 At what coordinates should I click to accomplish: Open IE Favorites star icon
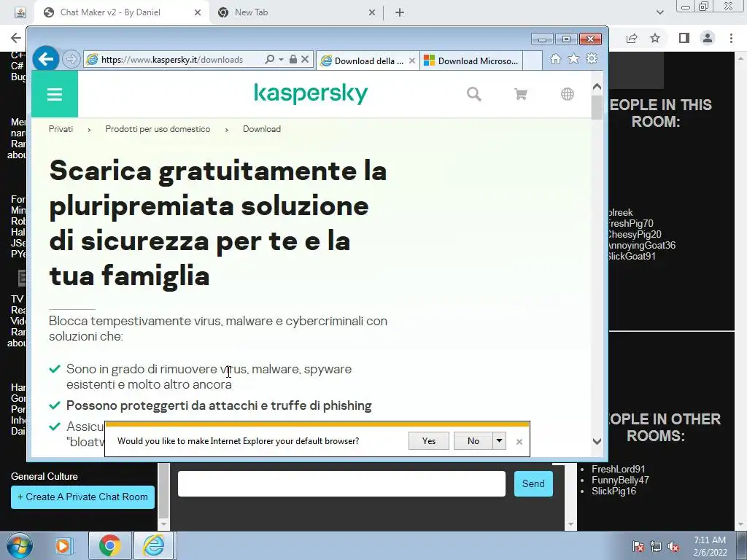[x=573, y=58]
